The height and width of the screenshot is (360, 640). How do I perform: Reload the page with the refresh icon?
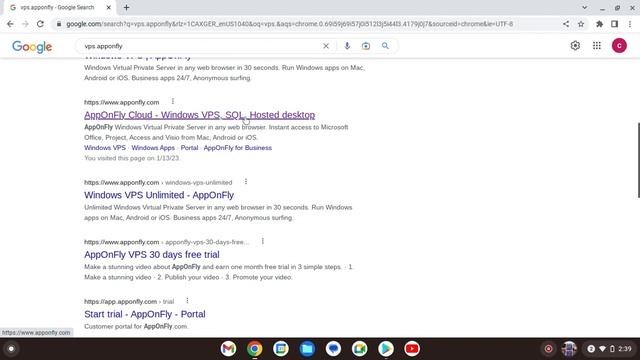coord(40,24)
